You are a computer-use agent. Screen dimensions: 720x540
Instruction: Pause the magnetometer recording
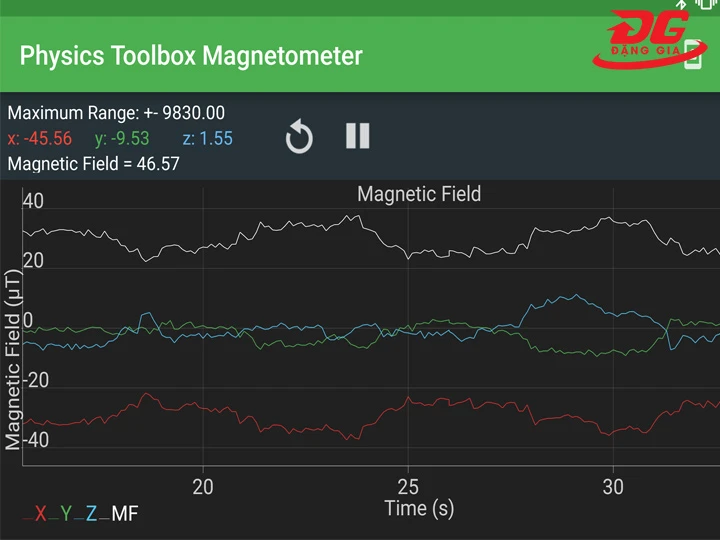pyautogui.click(x=357, y=136)
